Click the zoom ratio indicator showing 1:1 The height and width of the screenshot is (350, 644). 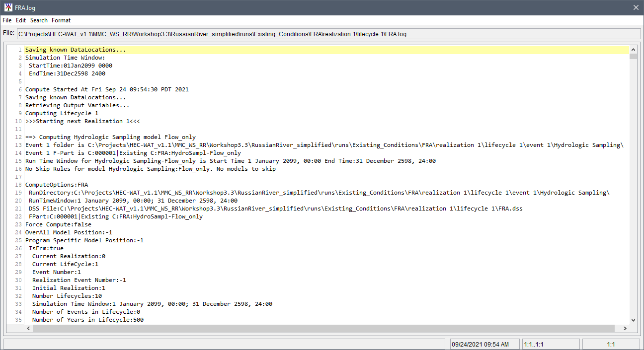coord(610,344)
